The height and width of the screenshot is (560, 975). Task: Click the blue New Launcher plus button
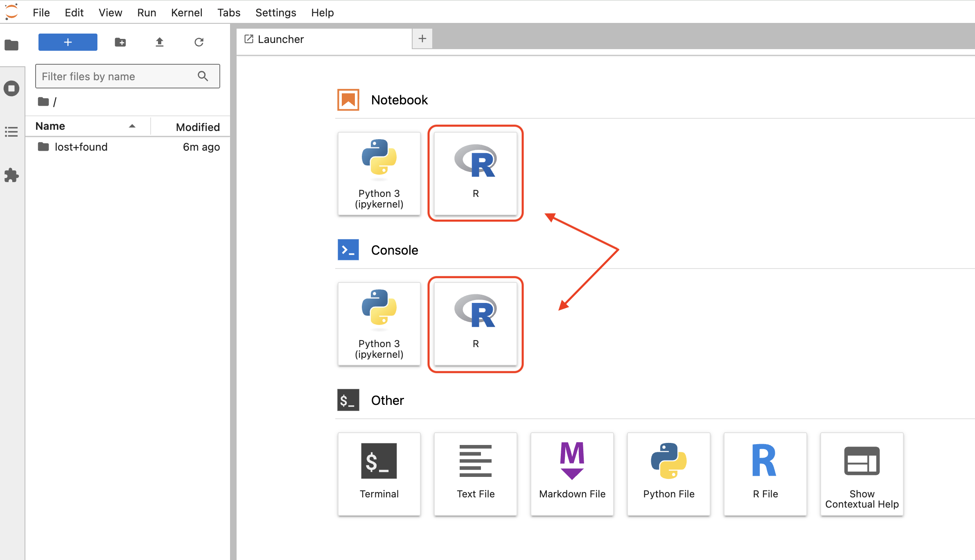point(68,42)
